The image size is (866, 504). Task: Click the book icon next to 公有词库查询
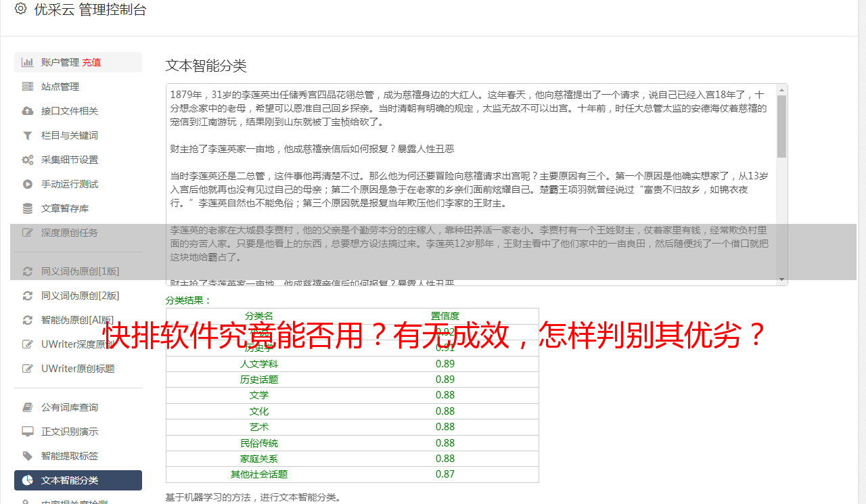pos(28,407)
